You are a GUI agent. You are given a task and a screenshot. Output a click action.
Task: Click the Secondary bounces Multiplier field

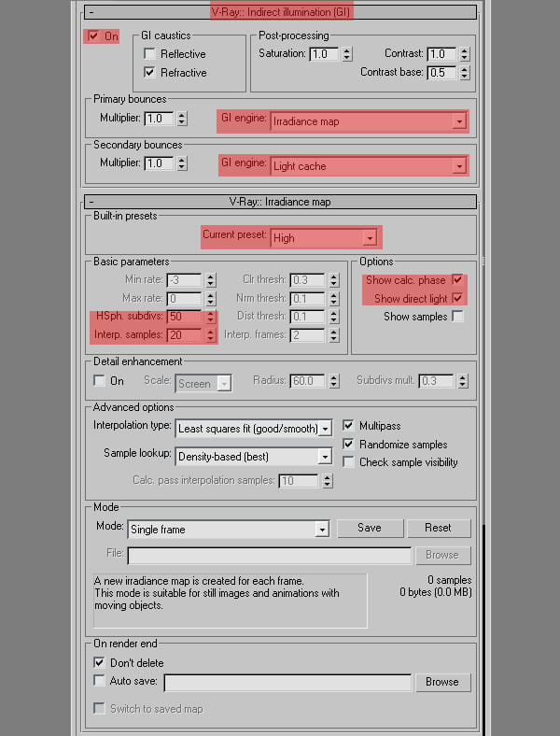[159, 163]
